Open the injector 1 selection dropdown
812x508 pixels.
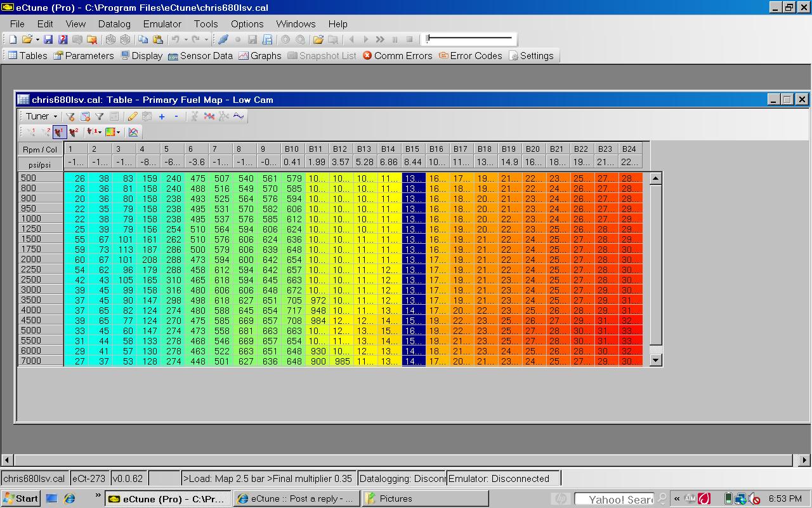100,132
